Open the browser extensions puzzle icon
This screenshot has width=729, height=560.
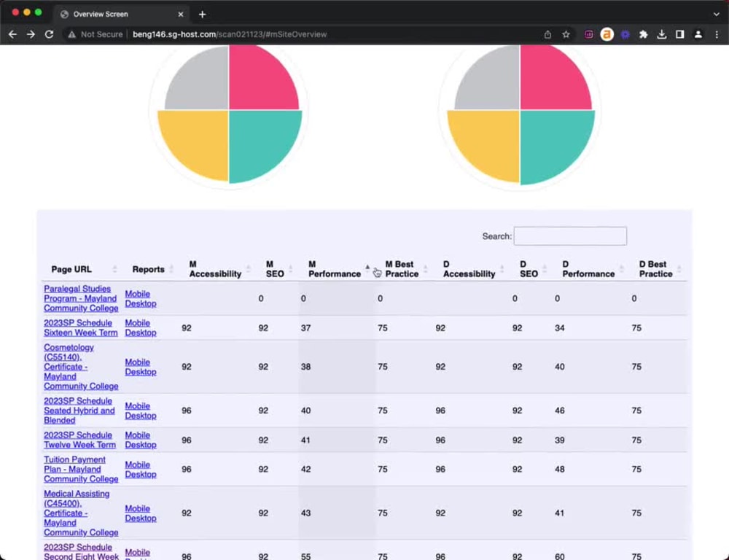point(644,34)
